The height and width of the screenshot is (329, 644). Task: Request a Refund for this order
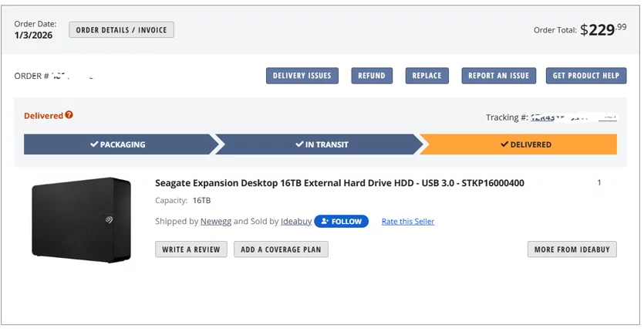coord(372,76)
